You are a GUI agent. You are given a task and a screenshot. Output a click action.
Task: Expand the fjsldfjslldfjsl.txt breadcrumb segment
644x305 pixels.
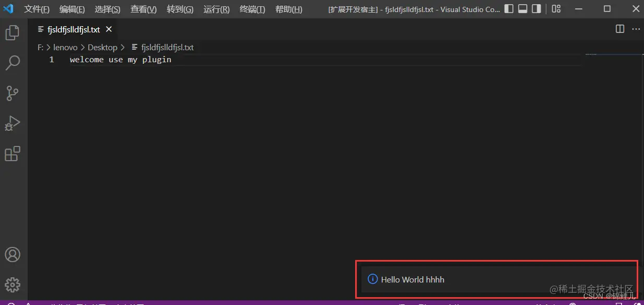pyautogui.click(x=167, y=47)
